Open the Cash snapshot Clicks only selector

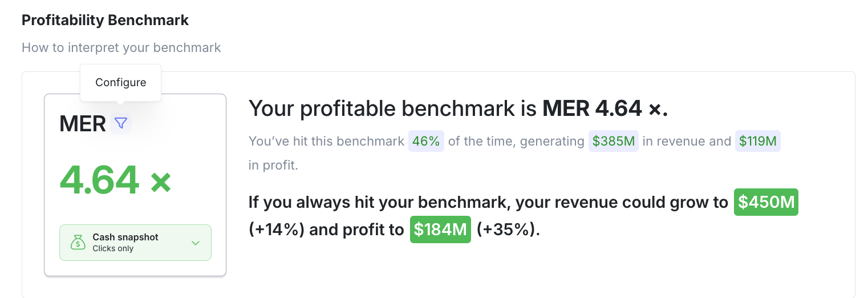coord(135,243)
